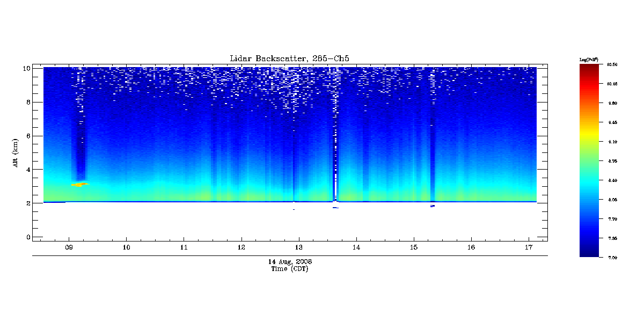Click the altitude tick label '0'
Screen dimensions: 644x322
coord(27,237)
